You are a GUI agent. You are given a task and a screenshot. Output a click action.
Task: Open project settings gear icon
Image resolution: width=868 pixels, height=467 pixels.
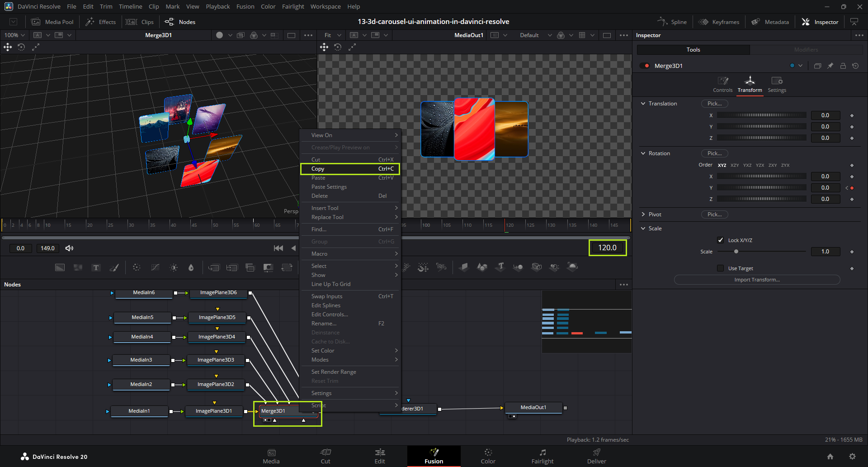pos(852,457)
